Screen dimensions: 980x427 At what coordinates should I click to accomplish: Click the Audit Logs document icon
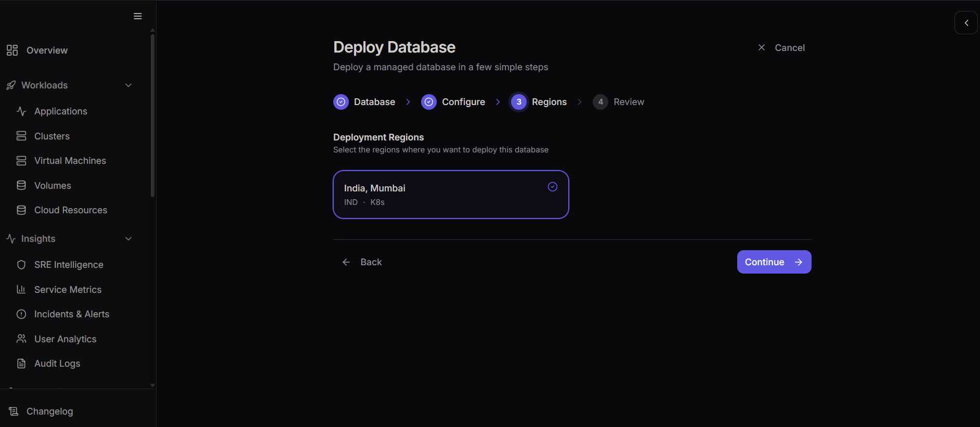pos(21,364)
